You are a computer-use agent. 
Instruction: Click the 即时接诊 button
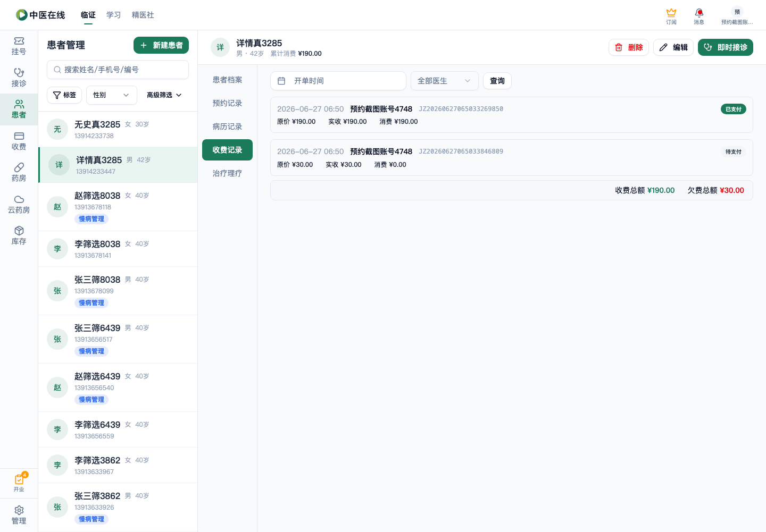pyautogui.click(x=726, y=47)
